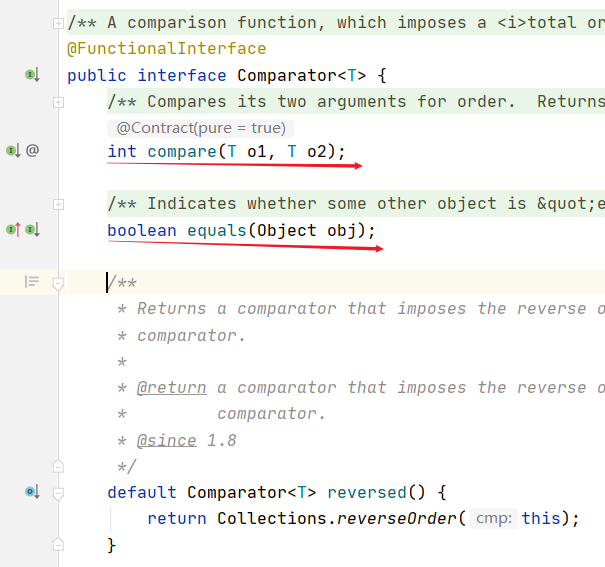Click the equals method name
This screenshot has width=605, height=567.
pyautogui.click(x=217, y=231)
